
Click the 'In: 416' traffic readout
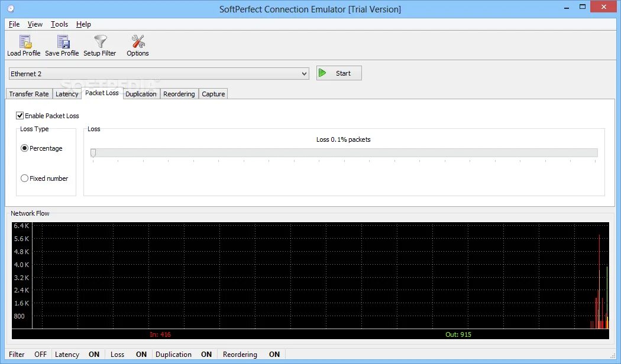tap(160, 334)
